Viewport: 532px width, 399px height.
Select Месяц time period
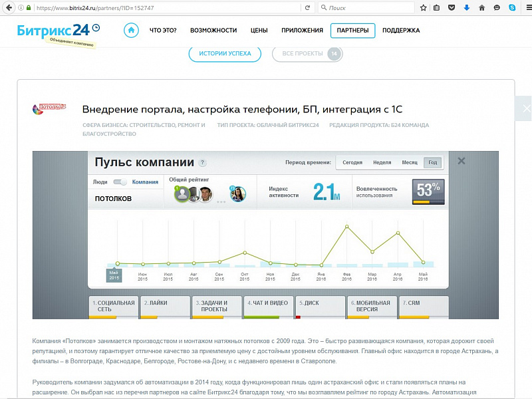click(x=410, y=162)
